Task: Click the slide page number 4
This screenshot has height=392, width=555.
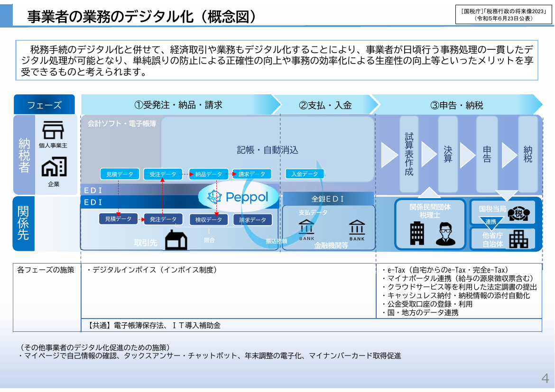Action: point(546,378)
